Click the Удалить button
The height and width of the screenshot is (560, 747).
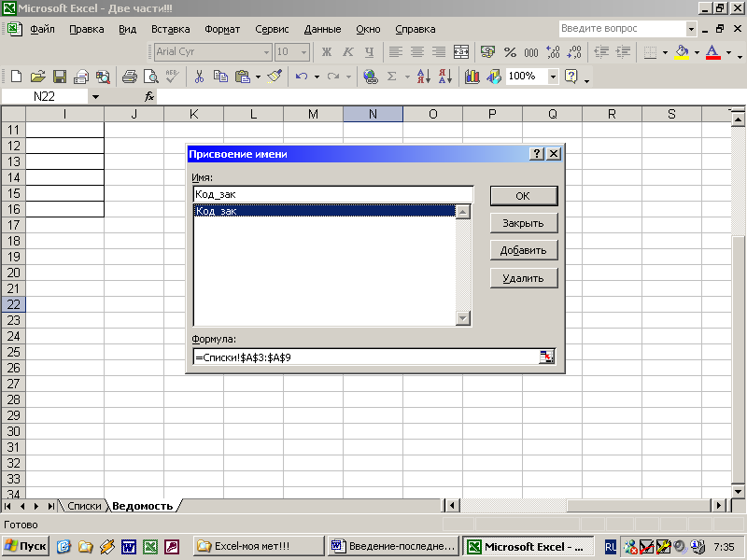(524, 278)
